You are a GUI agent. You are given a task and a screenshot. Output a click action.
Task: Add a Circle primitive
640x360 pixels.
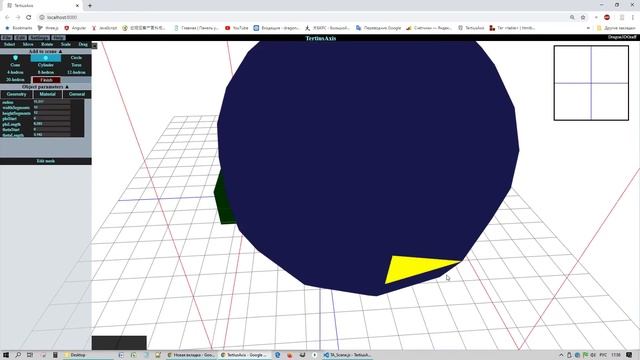pyautogui.click(x=76, y=58)
